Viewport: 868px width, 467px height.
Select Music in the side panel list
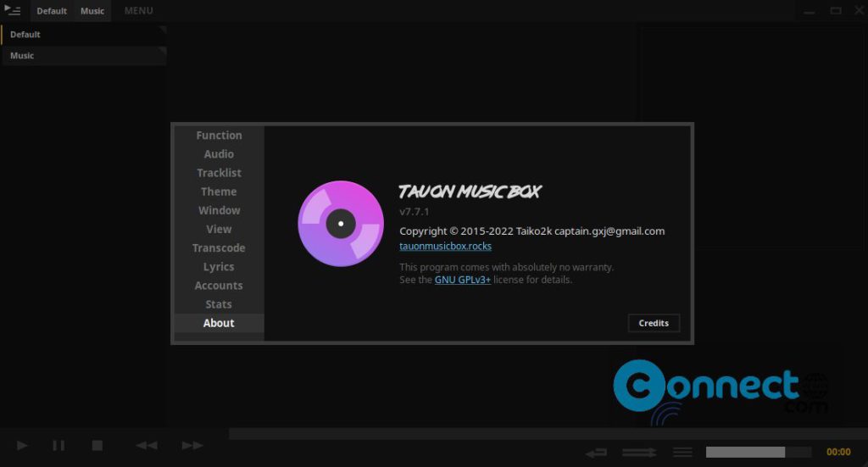click(84, 55)
